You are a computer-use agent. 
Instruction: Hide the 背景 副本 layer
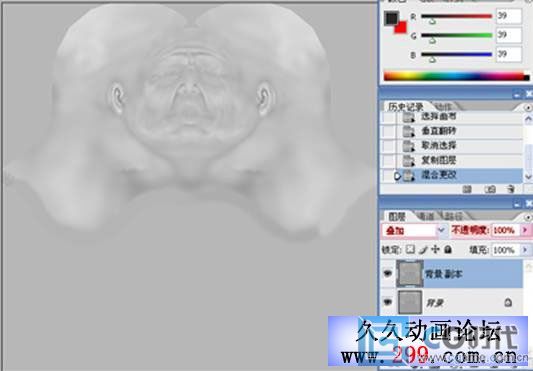(x=388, y=273)
